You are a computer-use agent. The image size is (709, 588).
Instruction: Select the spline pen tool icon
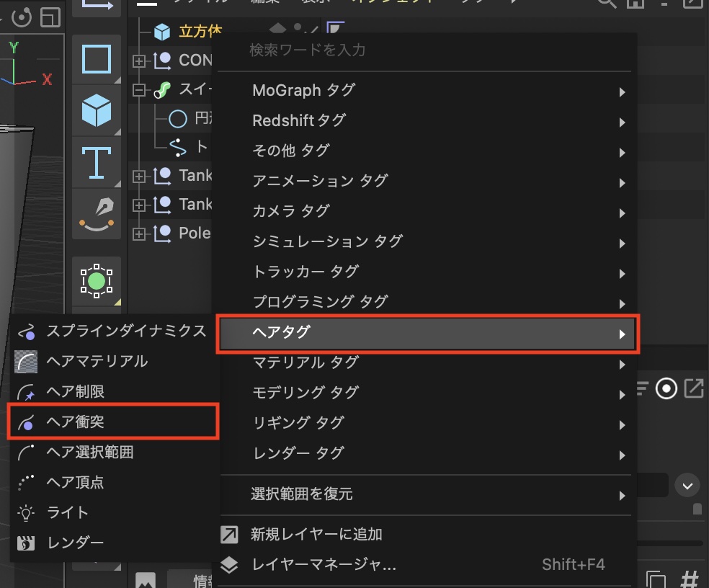tap(97, 212)
